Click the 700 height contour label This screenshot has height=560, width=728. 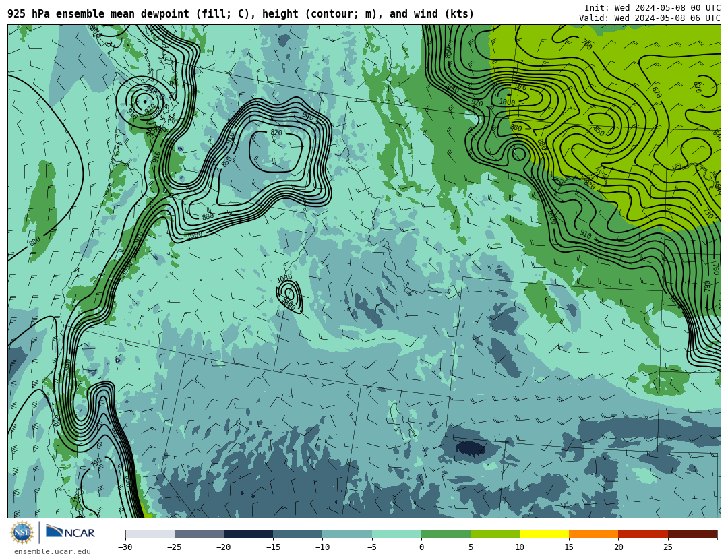point(587,45)
